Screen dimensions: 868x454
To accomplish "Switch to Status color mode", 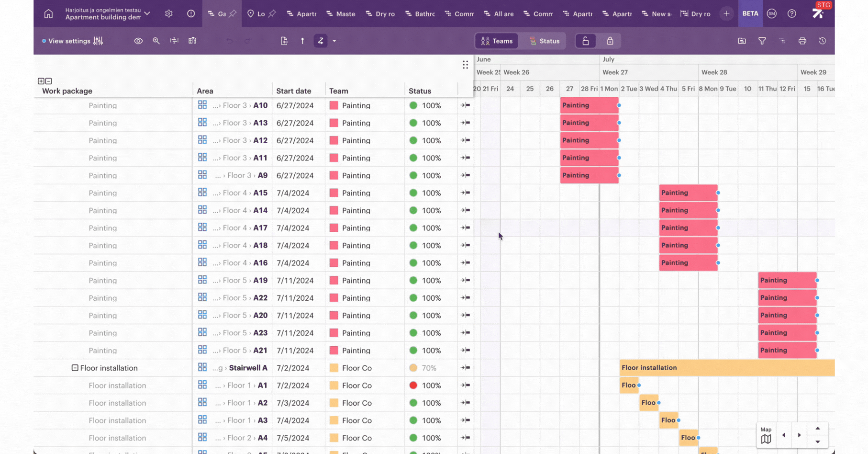I will pyautogui.click(x=544, y=41).
